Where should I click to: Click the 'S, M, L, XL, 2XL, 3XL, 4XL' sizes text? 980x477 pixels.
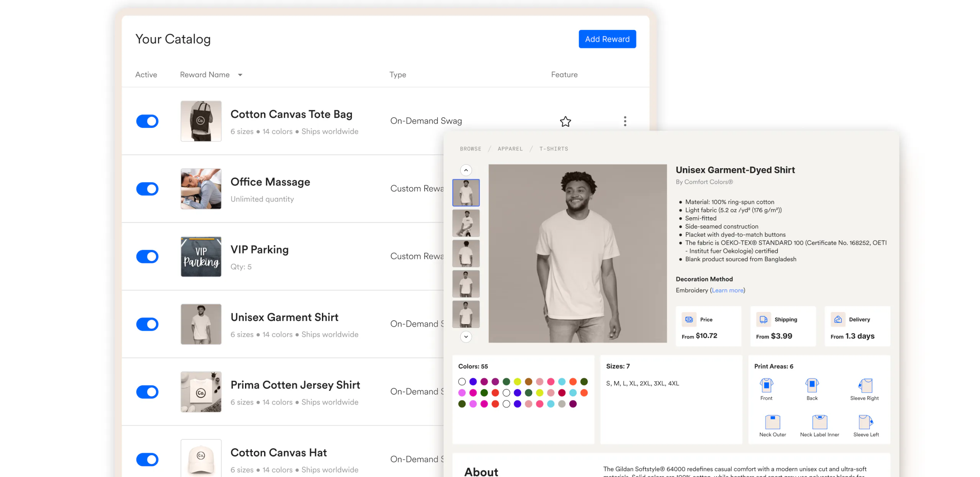642,384
